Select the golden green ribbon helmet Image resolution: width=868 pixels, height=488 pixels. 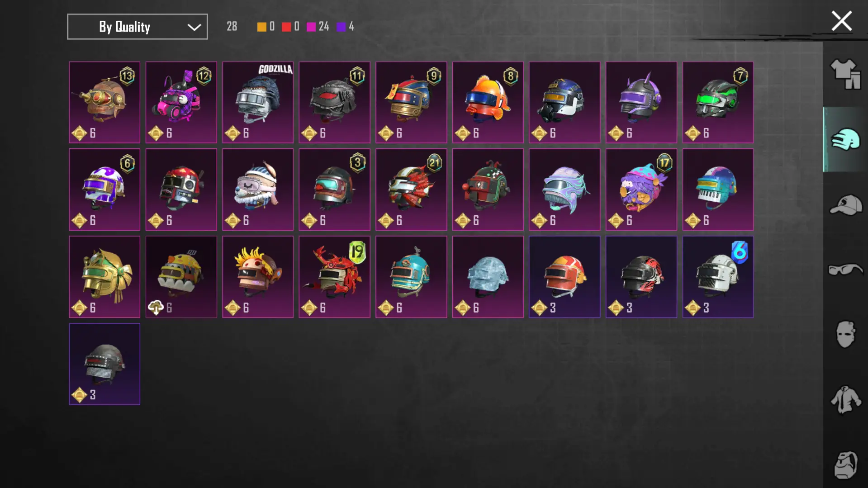[104, 277]
